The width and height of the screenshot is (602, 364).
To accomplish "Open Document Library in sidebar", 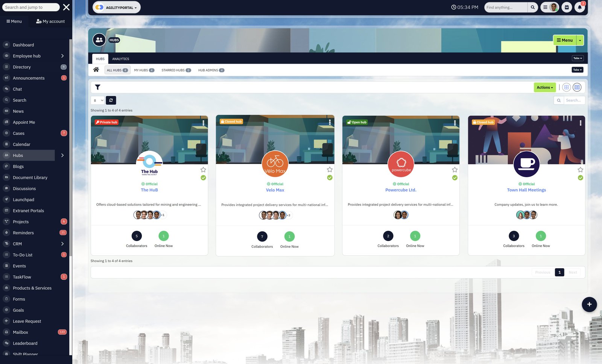I will tap(30, 177).
